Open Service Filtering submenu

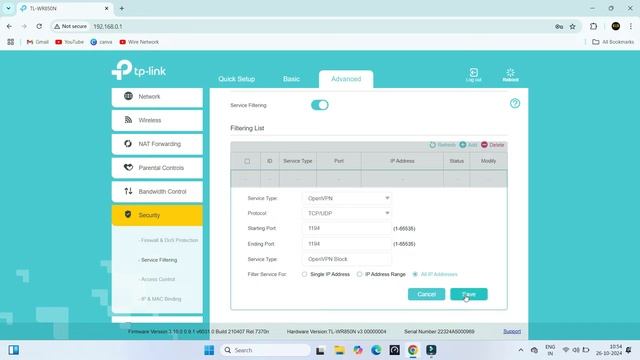[158, 260]
